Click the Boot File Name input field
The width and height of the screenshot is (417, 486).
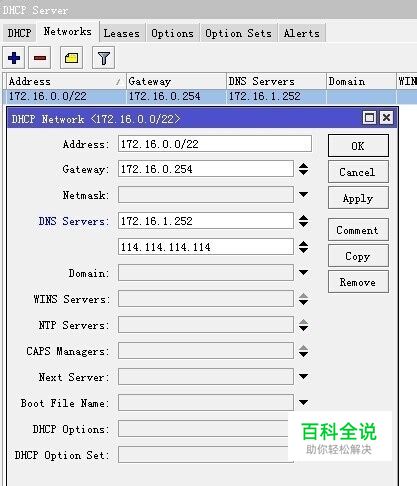pyautogui.click(x=206, y=403)
